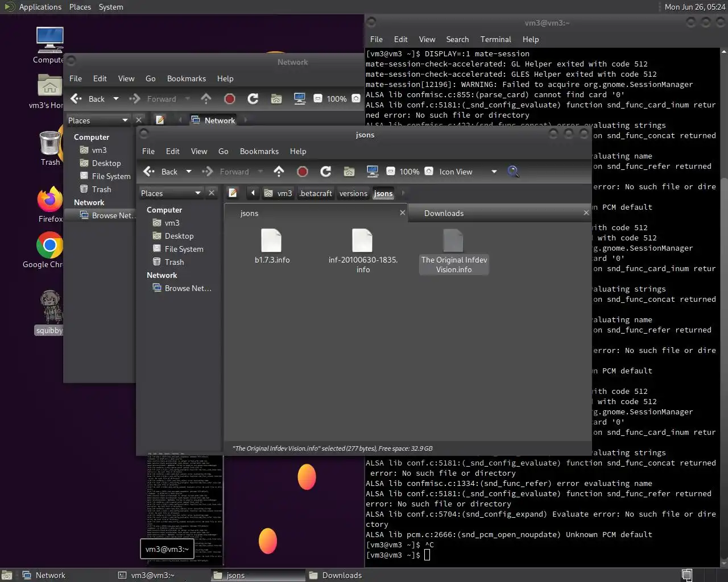Toggle text location entry in Network window
728x582 pixels.
160,120
